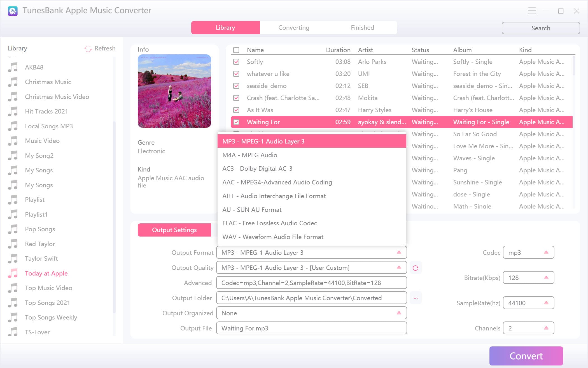This screenshot has width=588, height=368.
Task: Uncheck the Crash (feat. Charlotte Sa...) checkbox
Action: 236,98
